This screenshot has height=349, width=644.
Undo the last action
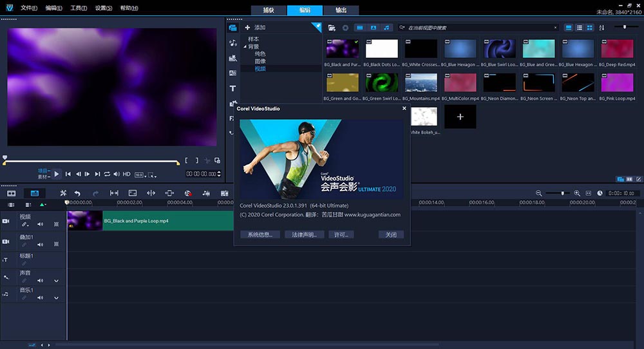[x=77, y=193]
